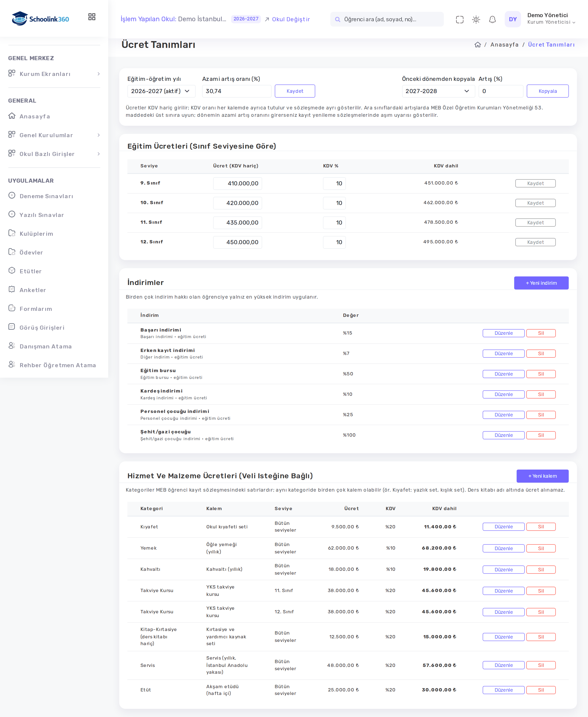Screen dimensions: 588x717
Task: Click Kaydet next to Azami artış oranı
Action: click(295, 91)
